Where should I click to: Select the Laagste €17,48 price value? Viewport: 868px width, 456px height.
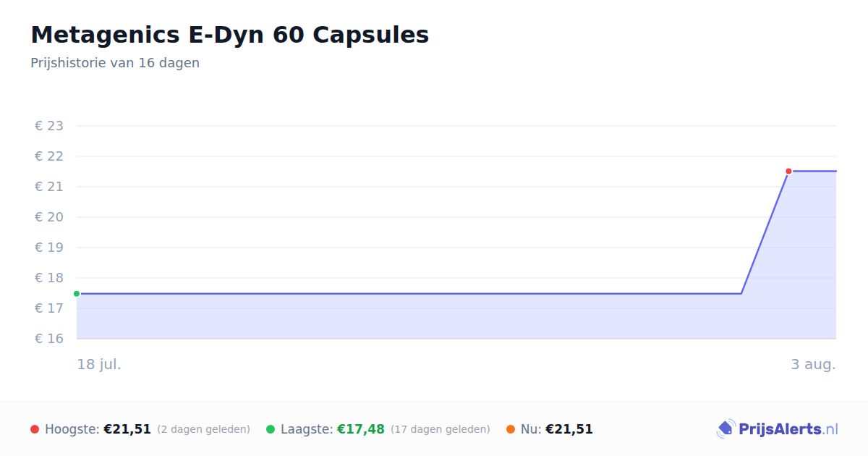coord(361,429)
